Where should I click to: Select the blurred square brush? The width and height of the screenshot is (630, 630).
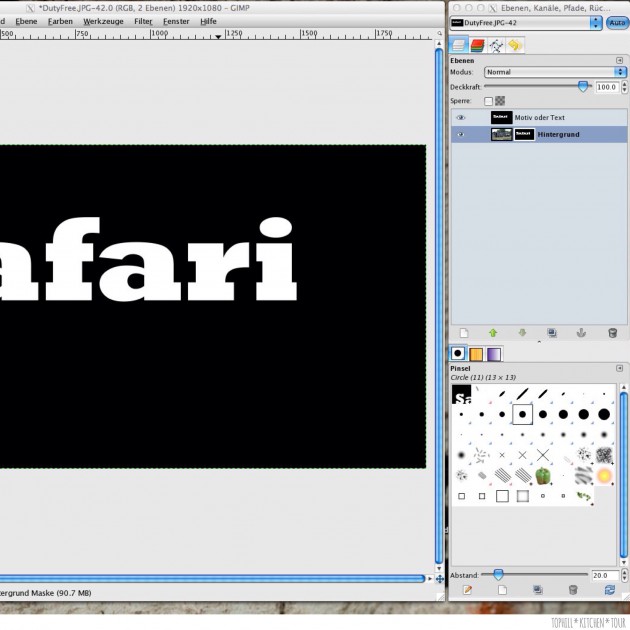click(522, 496)
